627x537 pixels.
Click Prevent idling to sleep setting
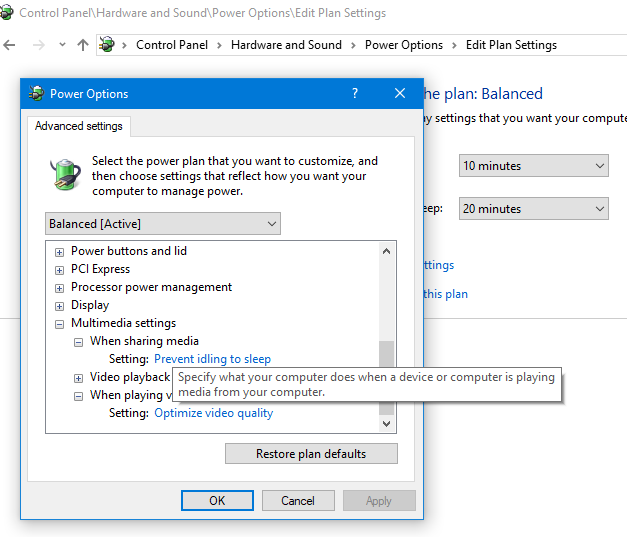tap(212, 359)
